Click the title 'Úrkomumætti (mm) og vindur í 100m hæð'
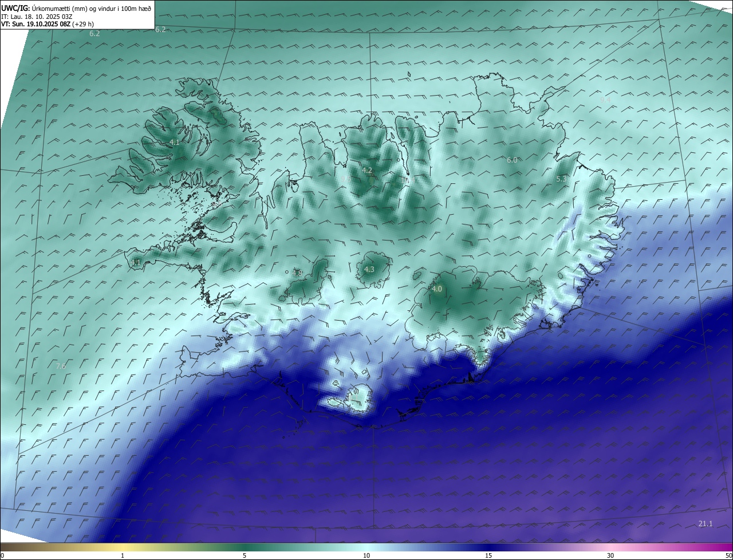 pos(91,7)
